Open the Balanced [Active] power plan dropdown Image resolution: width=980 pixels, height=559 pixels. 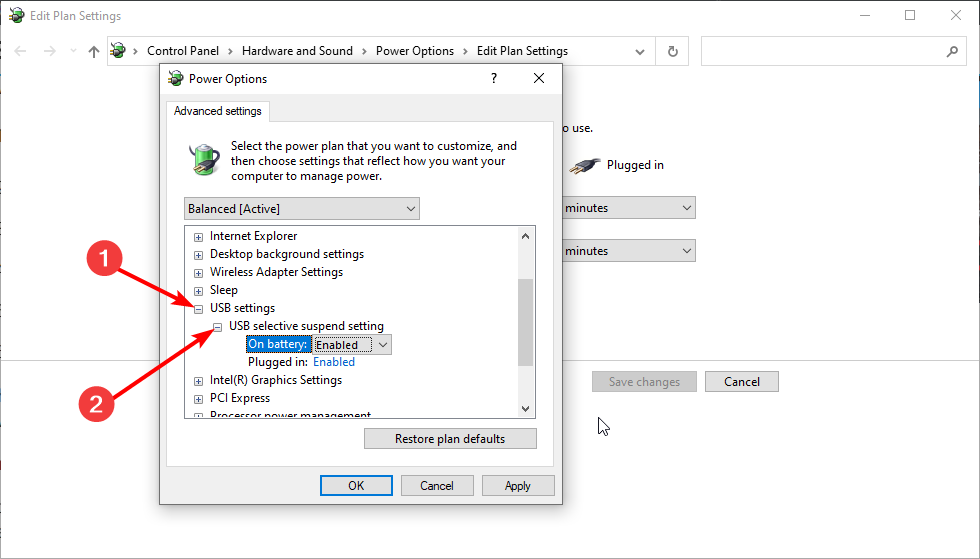pyautogui.click(x=302, y=209)
